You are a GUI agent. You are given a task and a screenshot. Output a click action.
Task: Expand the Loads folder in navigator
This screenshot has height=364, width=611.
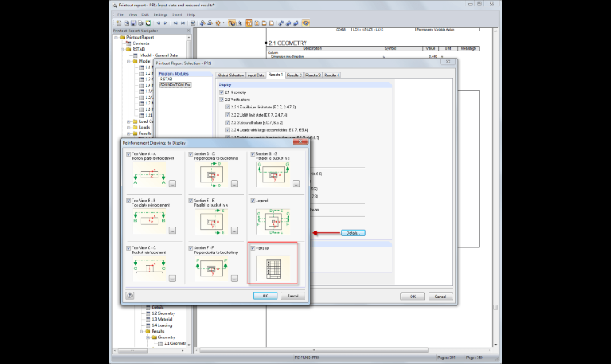129,127
